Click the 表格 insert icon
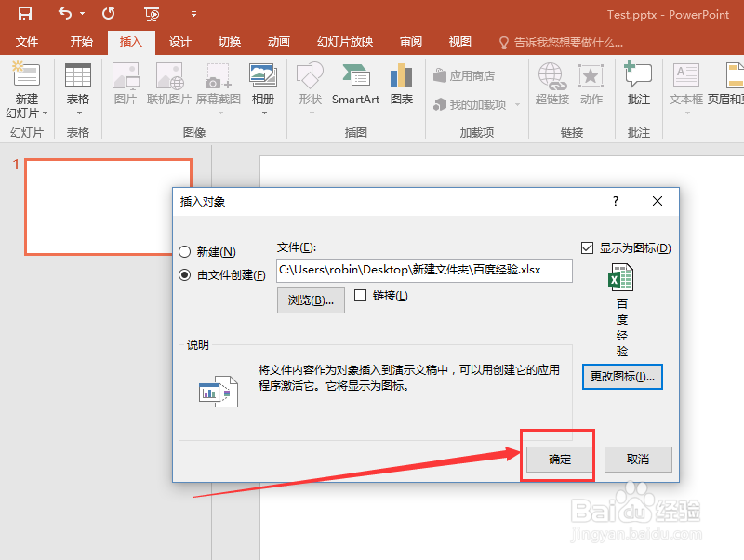Screen dimensions: 744x560 pos(78,75)
